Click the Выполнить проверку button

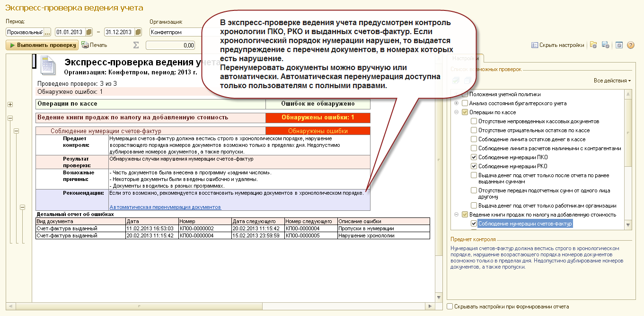[41, 45]
